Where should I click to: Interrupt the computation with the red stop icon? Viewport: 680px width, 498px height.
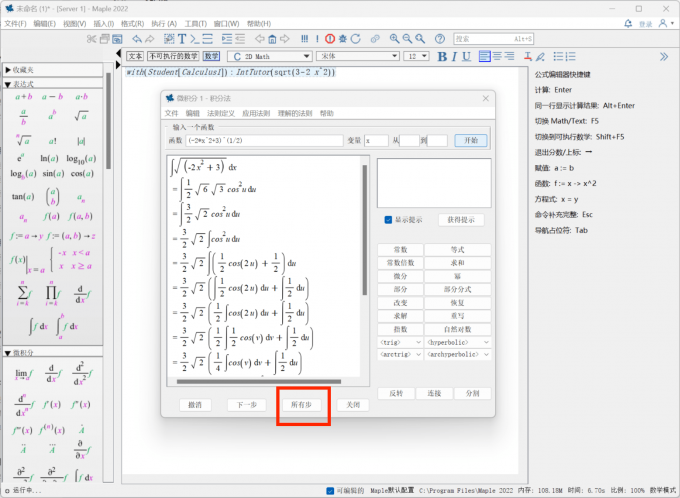330,39
